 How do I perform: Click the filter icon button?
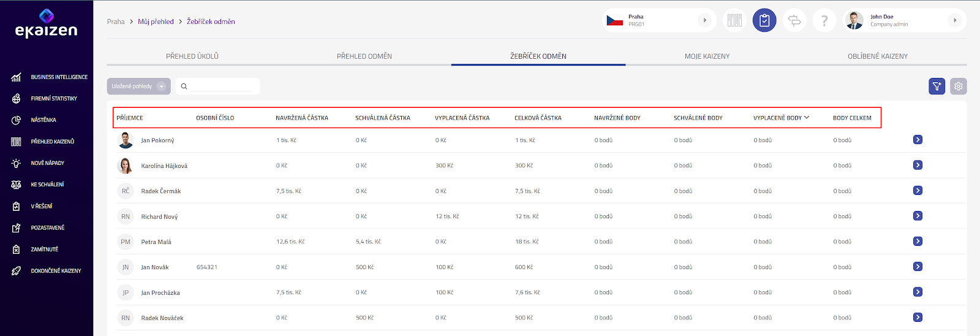[937, 86]
